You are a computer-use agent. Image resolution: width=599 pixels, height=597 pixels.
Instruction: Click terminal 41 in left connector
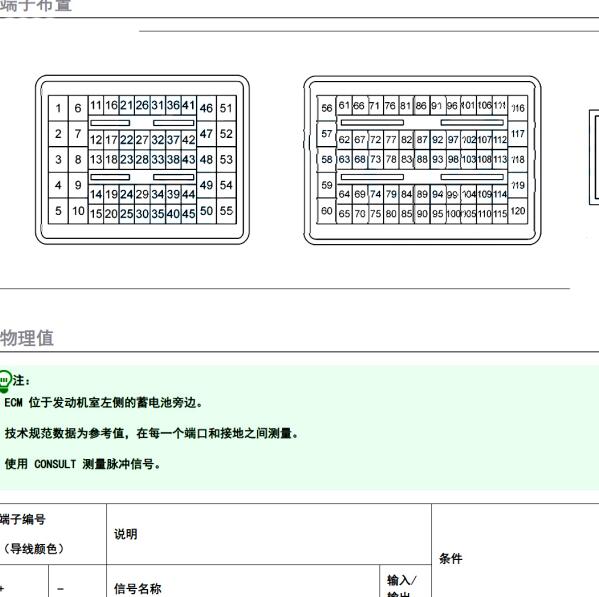[x=188, y=105]
